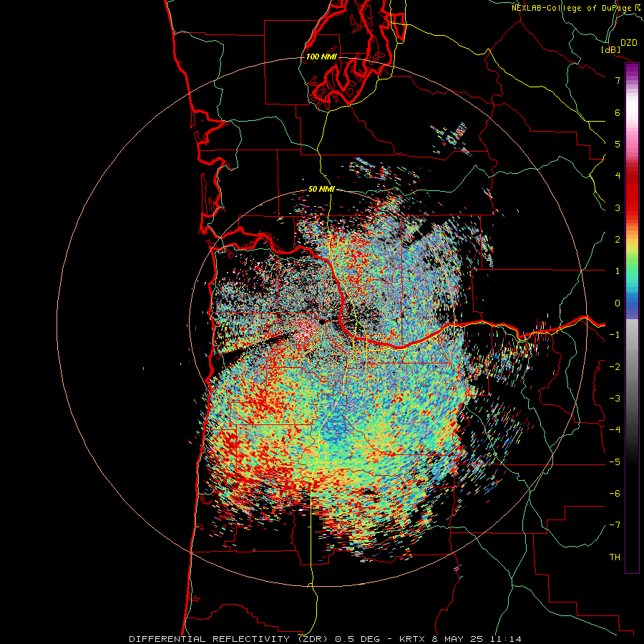644x644 pixels.
Task: Click the 100 NMI range ring label
Action: [x=321, y=57]
